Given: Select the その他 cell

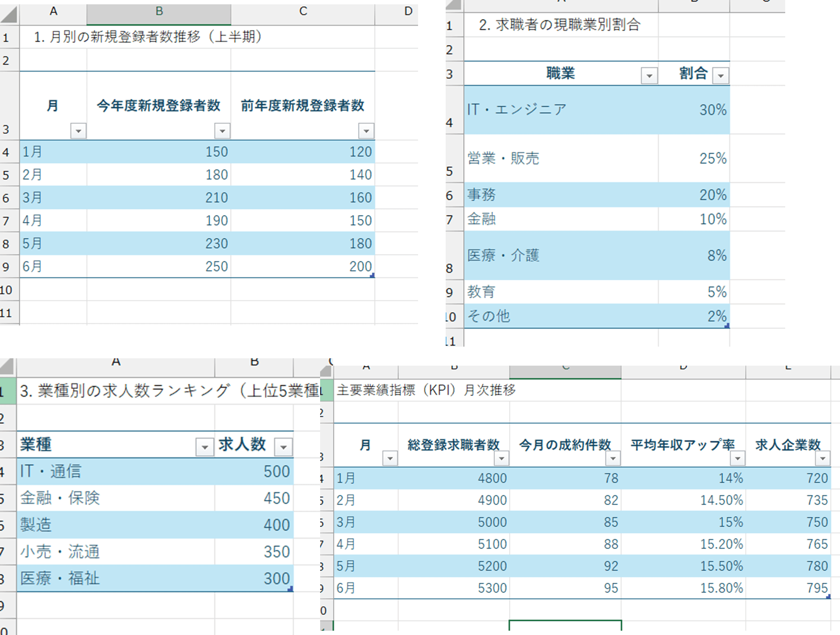Looking at the screenshot, I should point(561,316).
